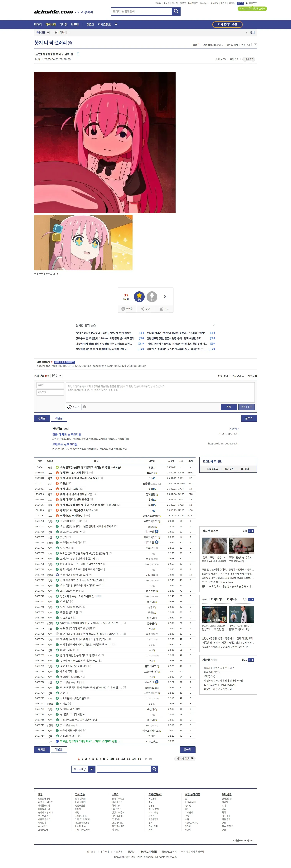291x868 pixels.
Task: Click the next-pages arrow in pagination
Action: 146,759
